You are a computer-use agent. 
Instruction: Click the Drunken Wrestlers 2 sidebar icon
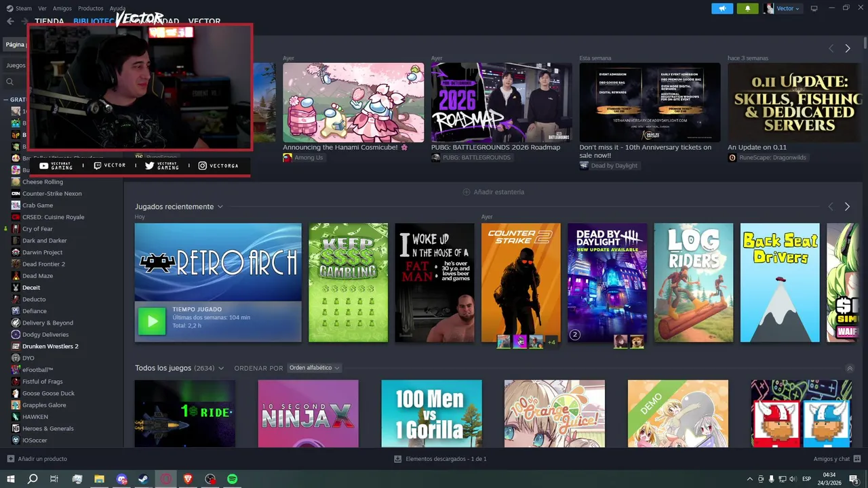(16, 346)
